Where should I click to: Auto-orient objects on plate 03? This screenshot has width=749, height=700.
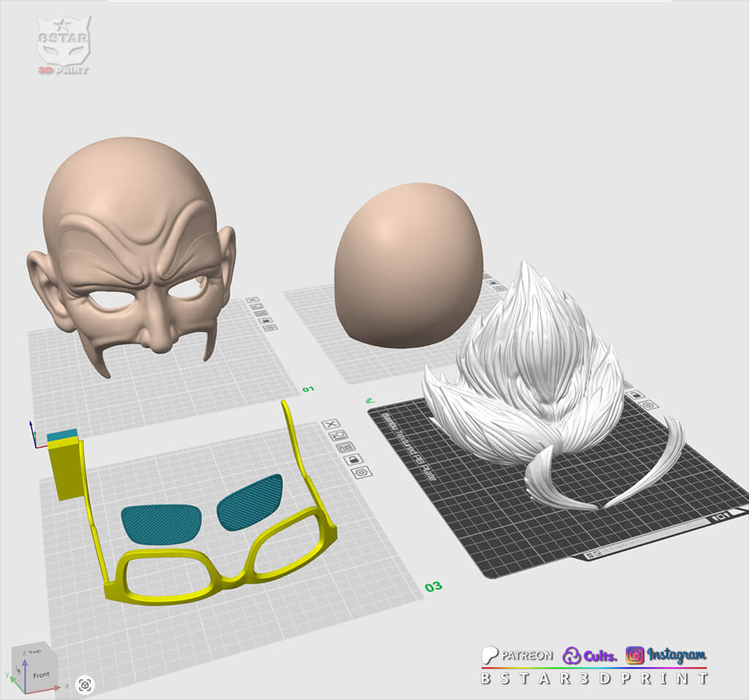tap(338, 436)
